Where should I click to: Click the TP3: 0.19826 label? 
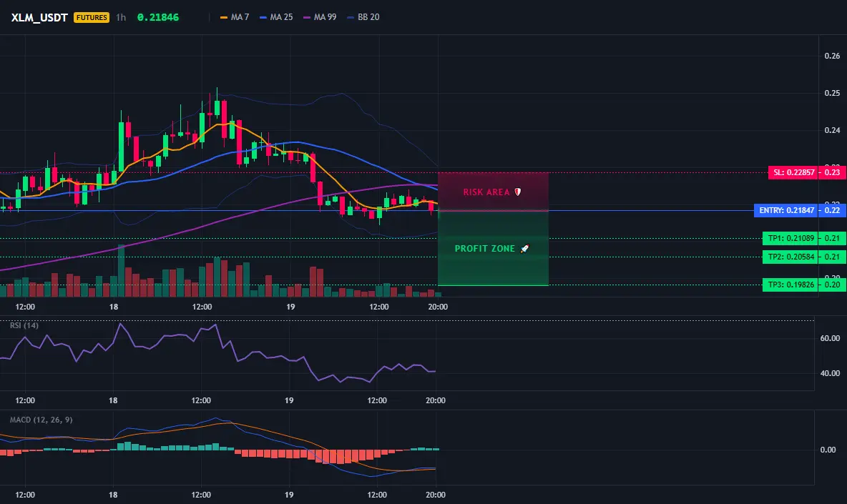click(790, 285)
